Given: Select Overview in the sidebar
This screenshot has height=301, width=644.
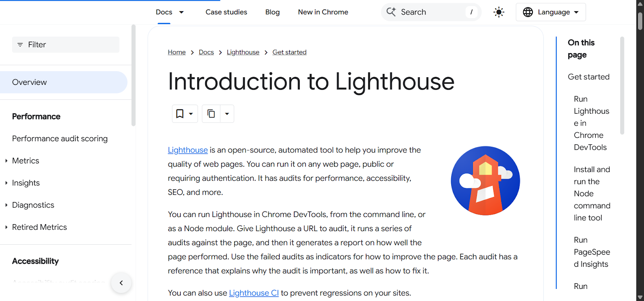Looking at the screenshot, I should click(x=64, y=82).
